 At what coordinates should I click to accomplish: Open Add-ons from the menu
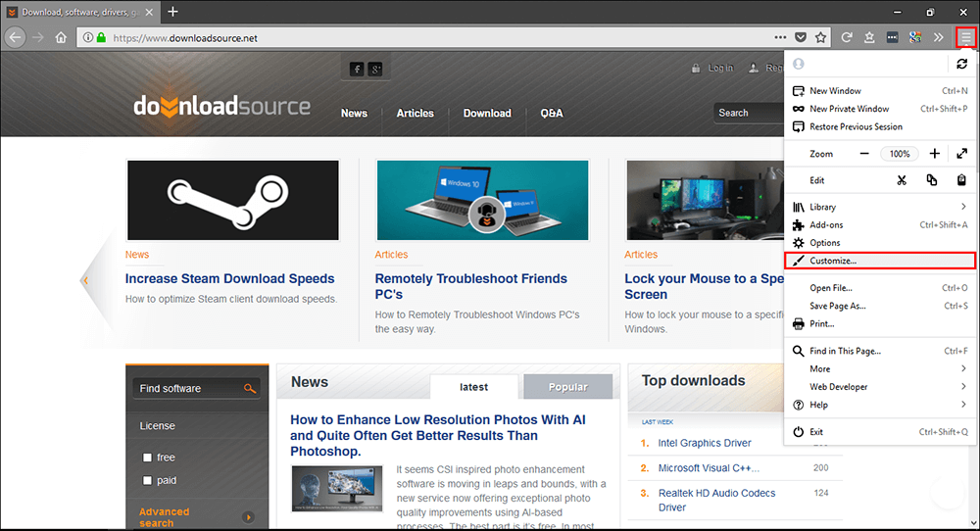point(879,225)
